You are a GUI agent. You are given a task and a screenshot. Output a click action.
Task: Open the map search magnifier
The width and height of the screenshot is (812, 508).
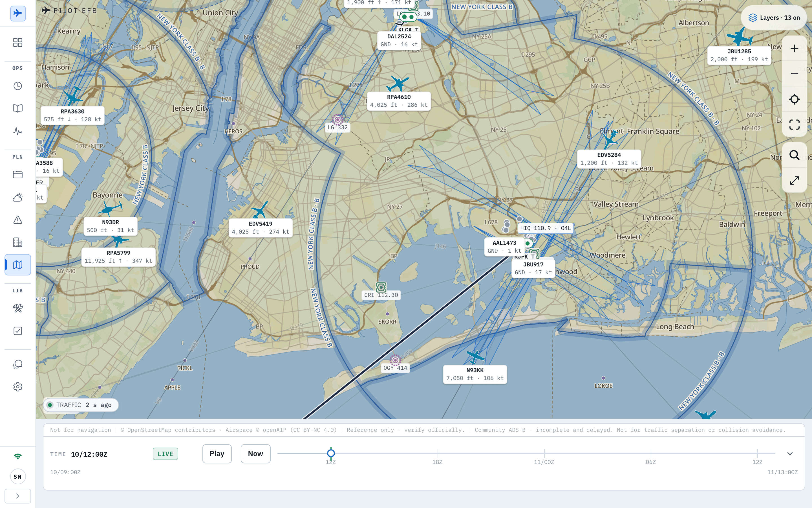click(794, 155)
